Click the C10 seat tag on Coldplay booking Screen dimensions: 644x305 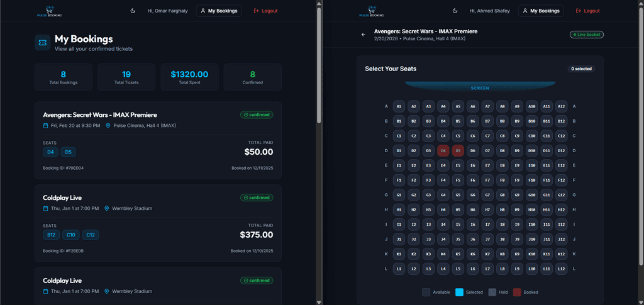(x=71, y=235)
